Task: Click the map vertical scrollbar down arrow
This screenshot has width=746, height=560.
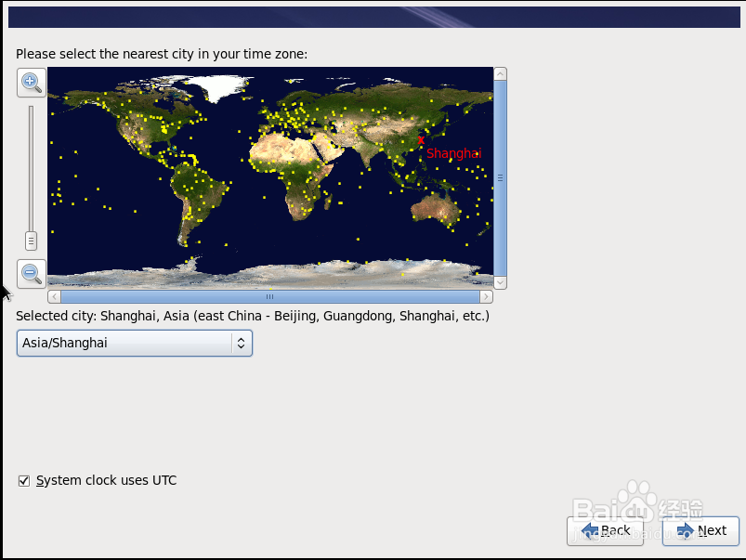Action: coord(500,282)
